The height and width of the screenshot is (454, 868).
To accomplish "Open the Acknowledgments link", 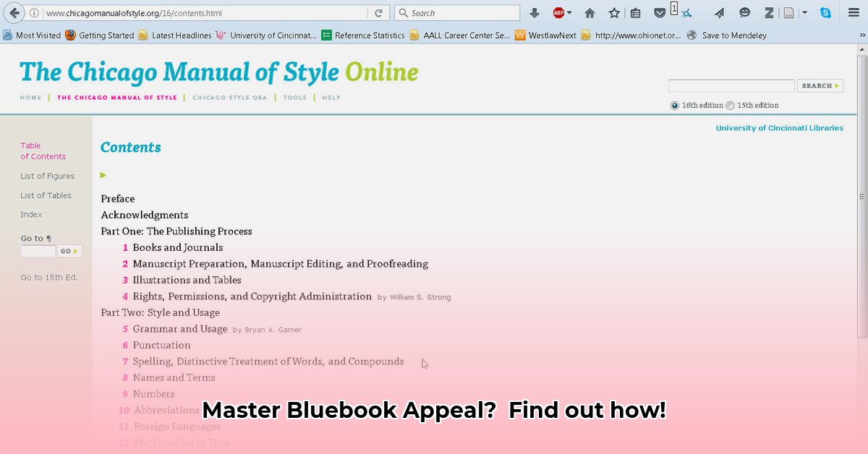I will pos(145,215).
